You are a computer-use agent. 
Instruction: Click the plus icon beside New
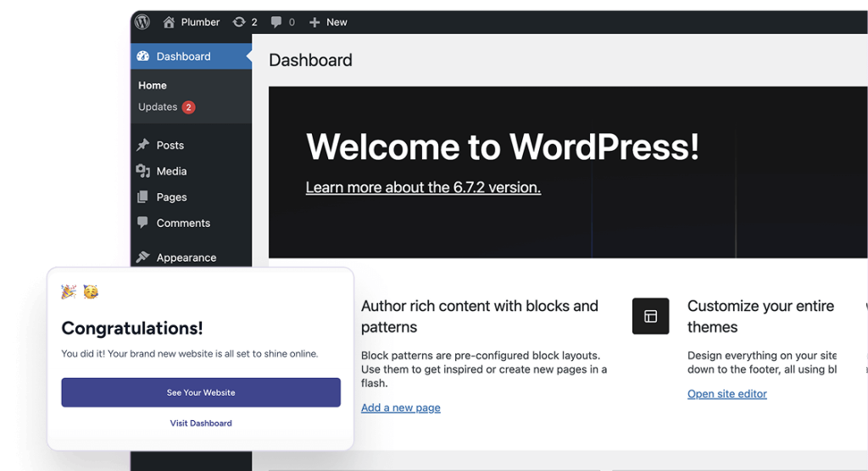tap(314, 22)
